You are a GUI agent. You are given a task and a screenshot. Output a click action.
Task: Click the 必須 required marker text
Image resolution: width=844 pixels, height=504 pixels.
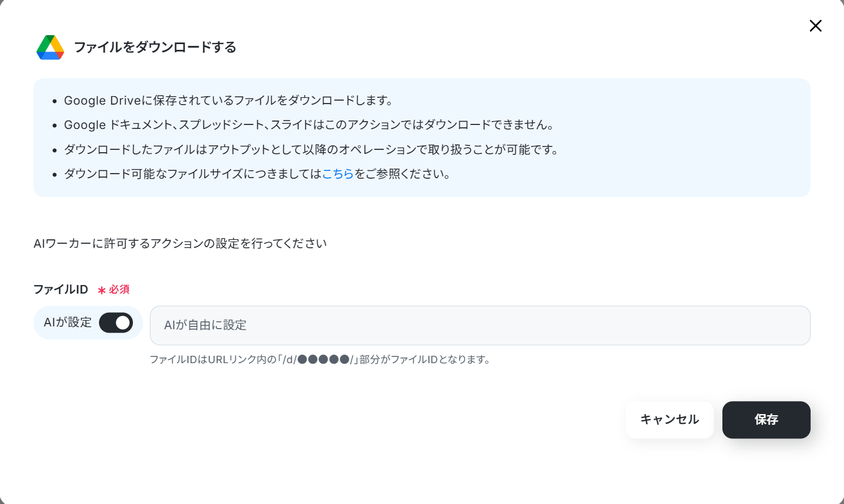(119, 290)
